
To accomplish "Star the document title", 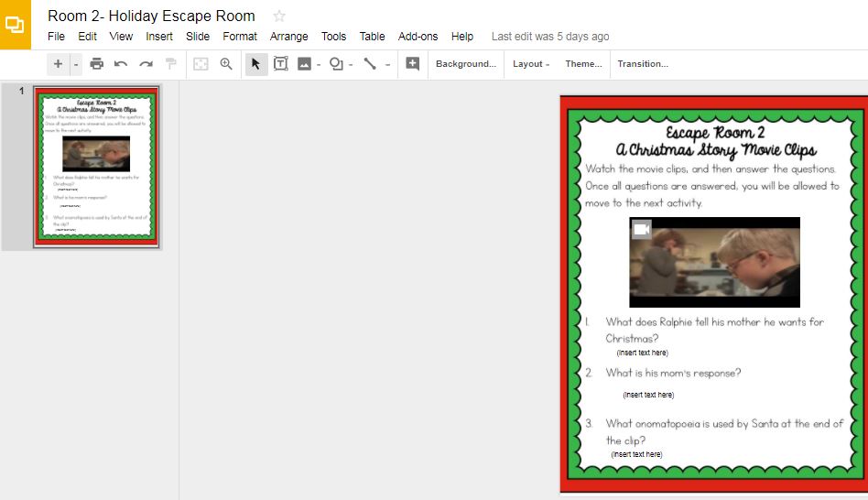I will 279,16.
